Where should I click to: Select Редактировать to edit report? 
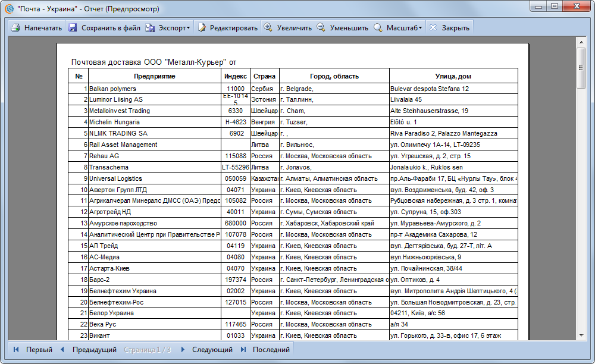[234, 28]
